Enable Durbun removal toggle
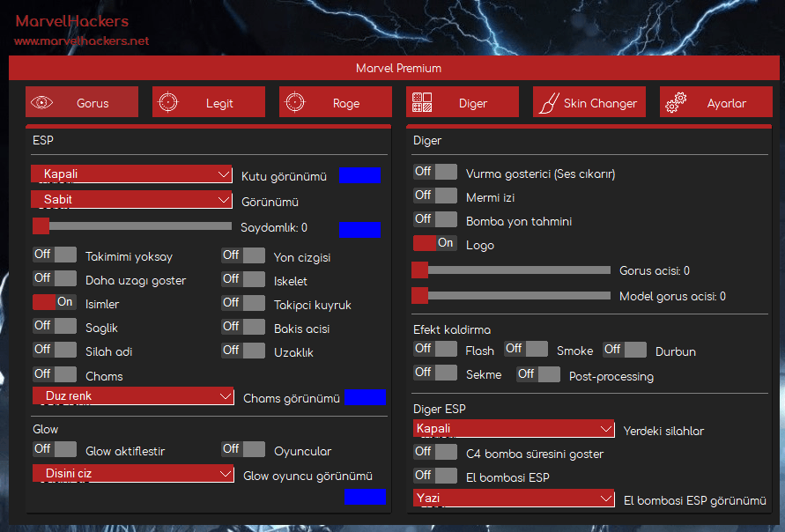The height and width of the screenshot is (532, 785). [625, 350]
